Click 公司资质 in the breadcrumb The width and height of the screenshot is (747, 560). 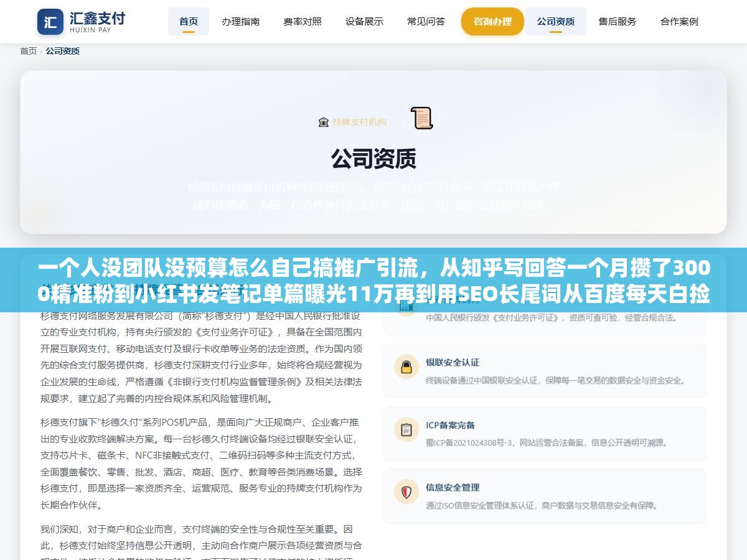62,51
